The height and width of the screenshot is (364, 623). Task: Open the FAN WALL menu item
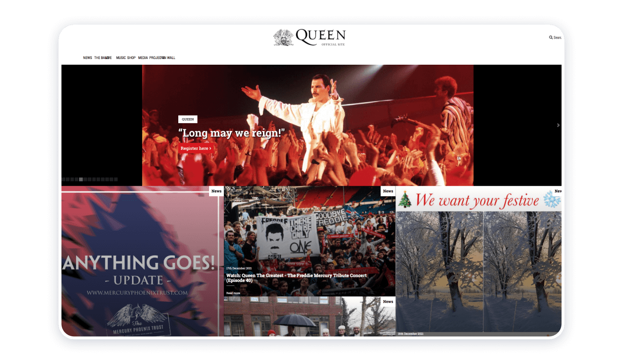[169, 58]
